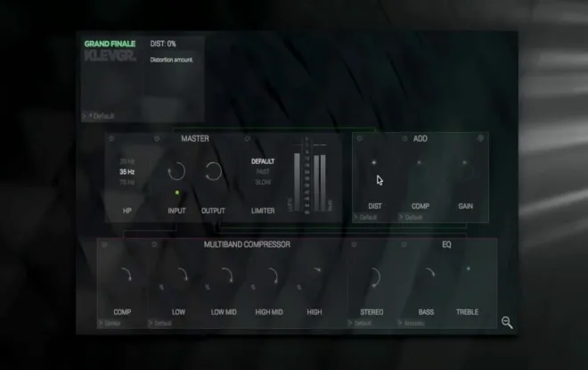Click the LOW MID band knob

(225, 277)
